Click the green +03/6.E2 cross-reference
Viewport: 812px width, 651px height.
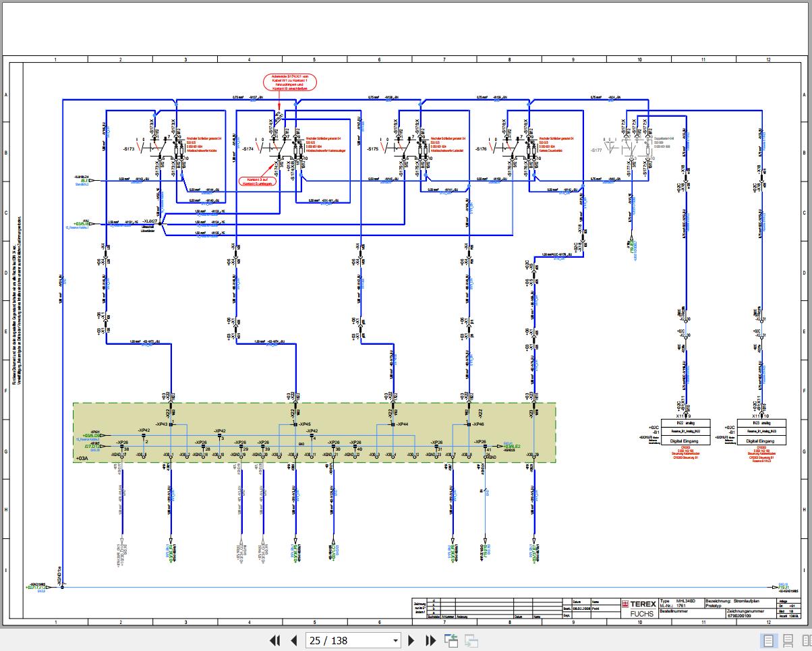(x=513, y=446)
